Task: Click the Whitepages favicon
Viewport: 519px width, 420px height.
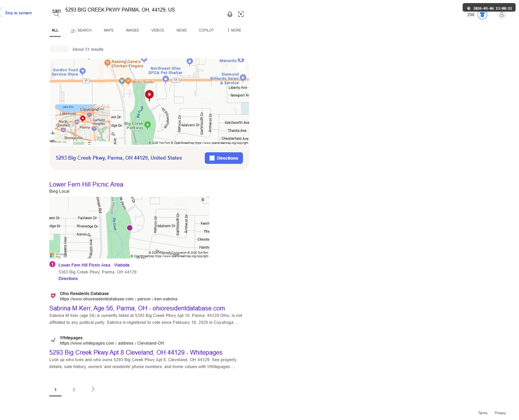Action: (53, 340)
